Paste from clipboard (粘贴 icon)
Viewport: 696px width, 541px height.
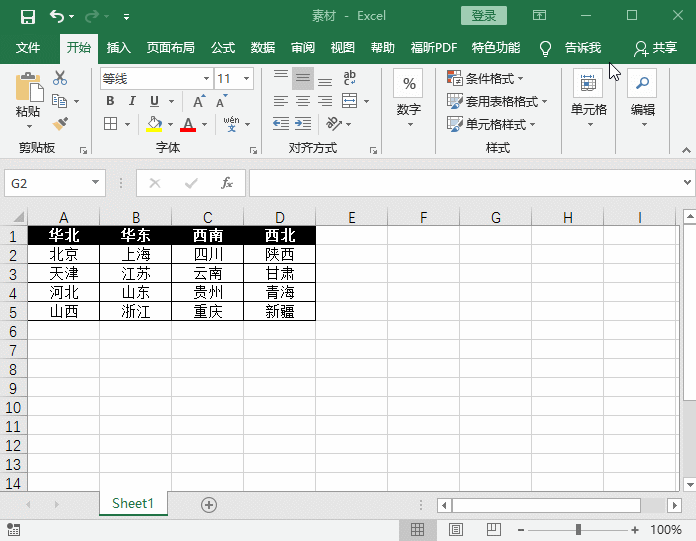pyautogui.click(x=29, y=87)
